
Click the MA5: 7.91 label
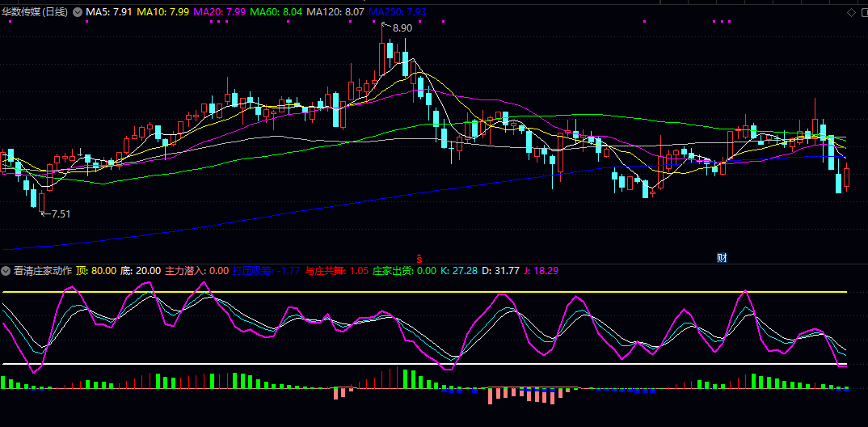tap(108, 13)
